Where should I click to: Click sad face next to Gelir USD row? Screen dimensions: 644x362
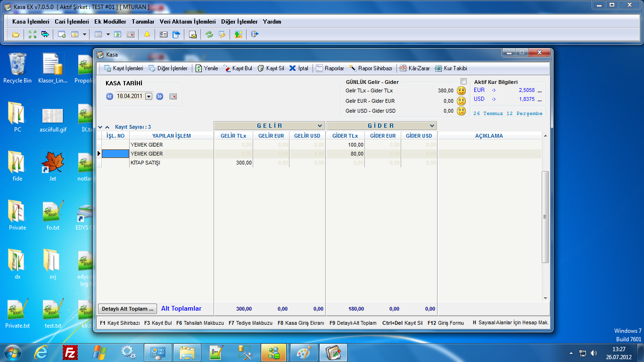pyautogui.click(x=461, y=111)
